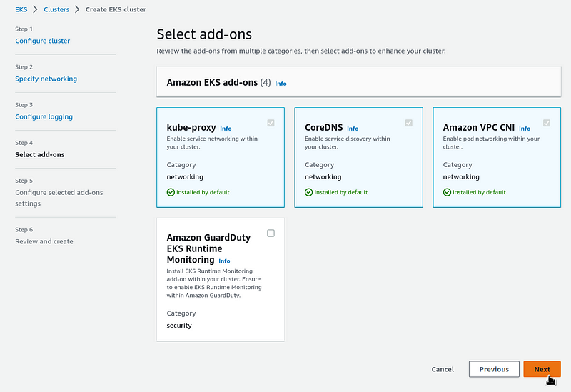Return to Configure cluster step
The width and height of the screenshot is (571, 392).
(x=43, y=41)
